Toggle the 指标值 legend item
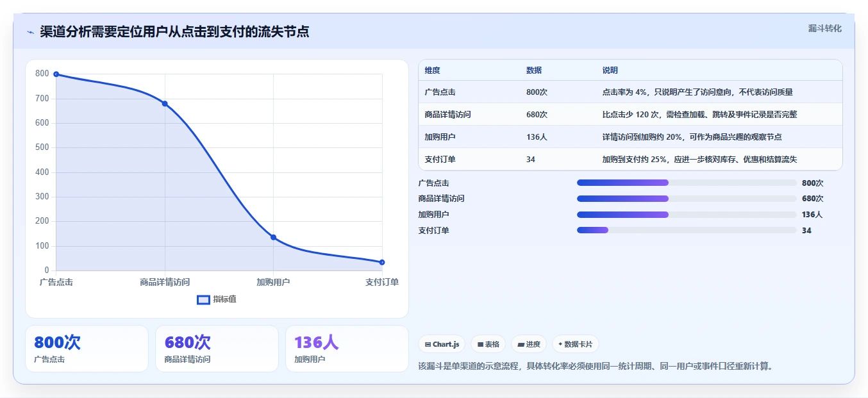Screen dimensions: 868x398 217,299
